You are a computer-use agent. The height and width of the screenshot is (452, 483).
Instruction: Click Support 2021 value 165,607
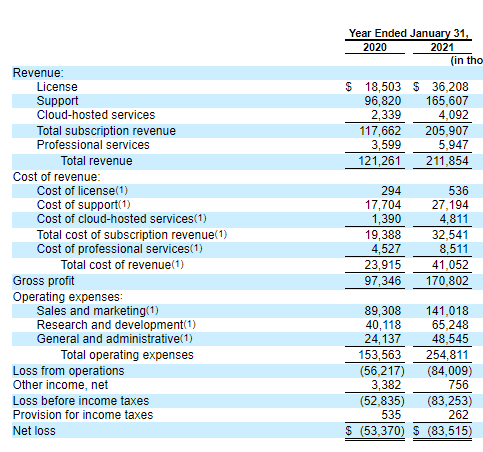pos(447,101)
